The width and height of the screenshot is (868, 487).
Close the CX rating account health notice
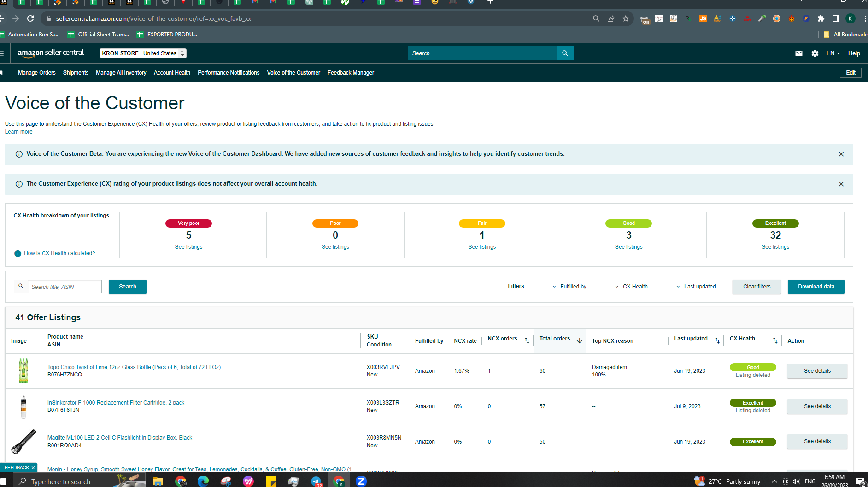pos(841,184)
